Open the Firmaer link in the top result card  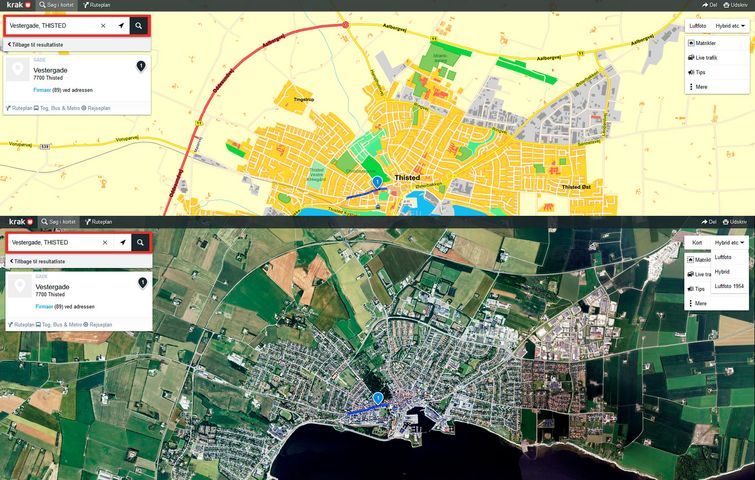(50, 90)
